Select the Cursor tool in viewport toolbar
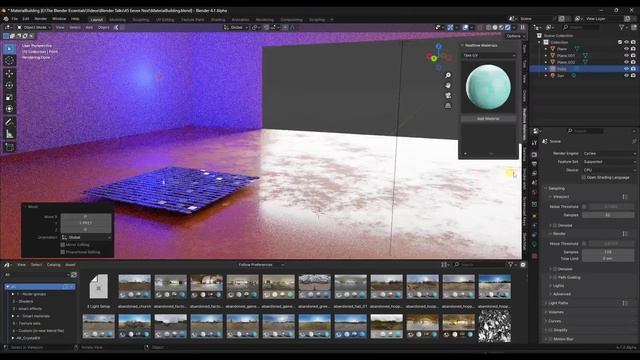This screenshot has height=360, width=640. [x=9, y=61]
